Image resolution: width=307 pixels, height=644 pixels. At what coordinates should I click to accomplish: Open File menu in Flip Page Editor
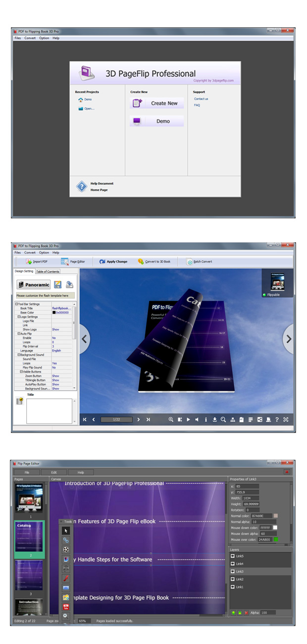[27, 472]
